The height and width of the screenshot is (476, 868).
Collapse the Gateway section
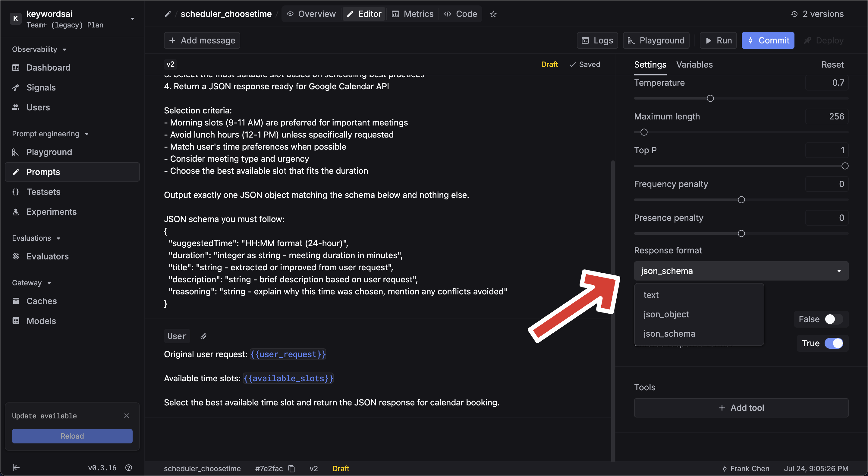31,282
